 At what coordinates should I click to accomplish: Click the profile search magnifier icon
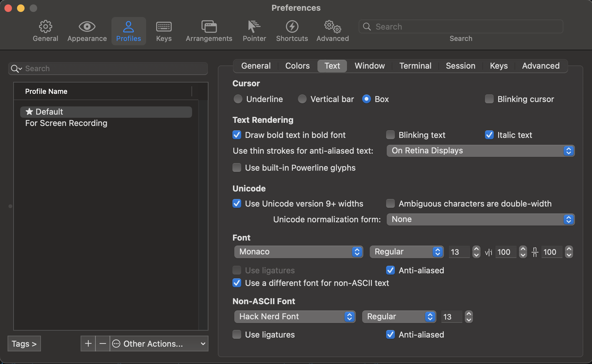16,68
